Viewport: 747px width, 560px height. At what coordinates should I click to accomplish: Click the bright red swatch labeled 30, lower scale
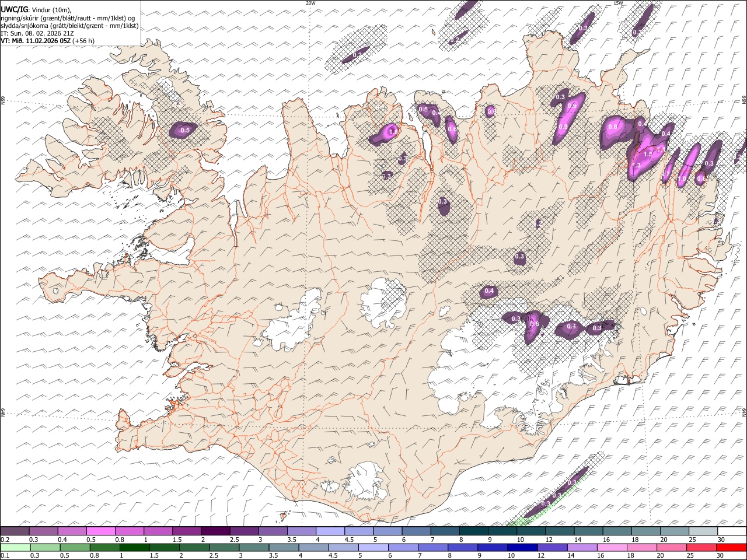[732, 547]
